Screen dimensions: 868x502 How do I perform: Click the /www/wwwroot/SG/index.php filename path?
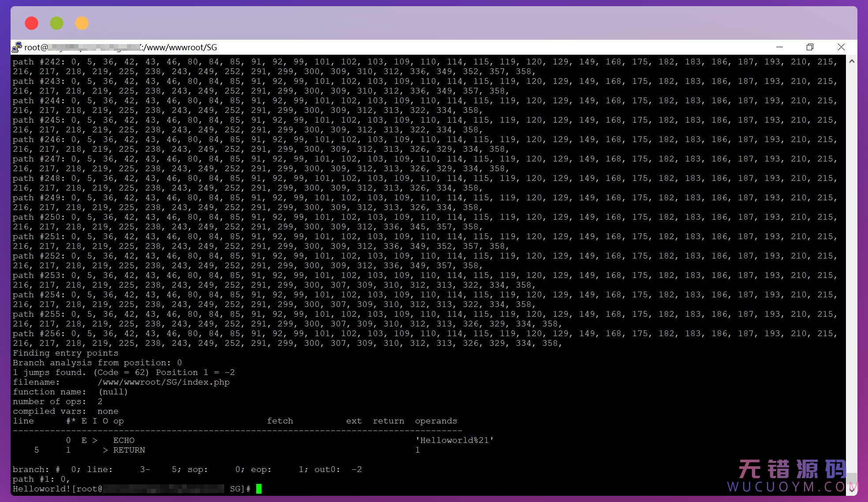click(x=164, y=382)
